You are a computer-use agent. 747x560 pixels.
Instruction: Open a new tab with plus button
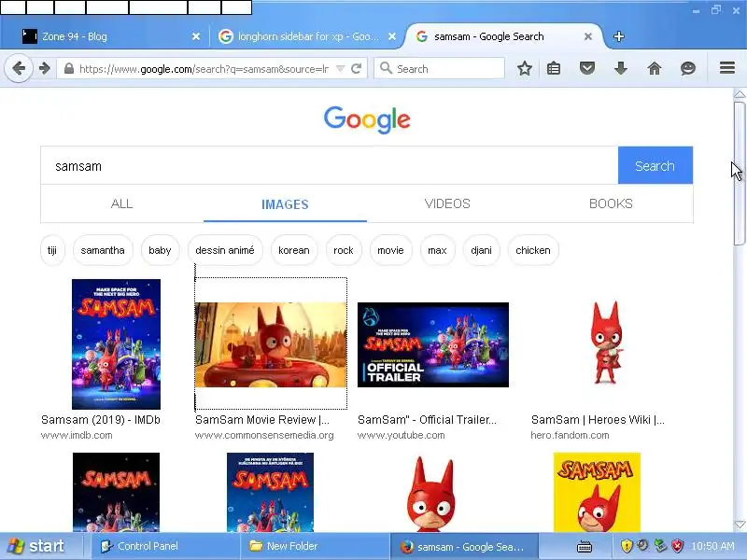618,36
